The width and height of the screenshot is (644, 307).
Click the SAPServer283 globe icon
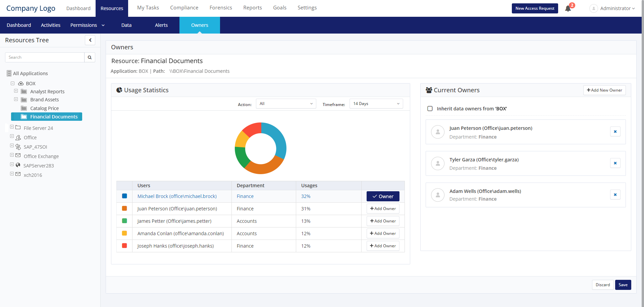pyautogui.click(x=18, y=165)
